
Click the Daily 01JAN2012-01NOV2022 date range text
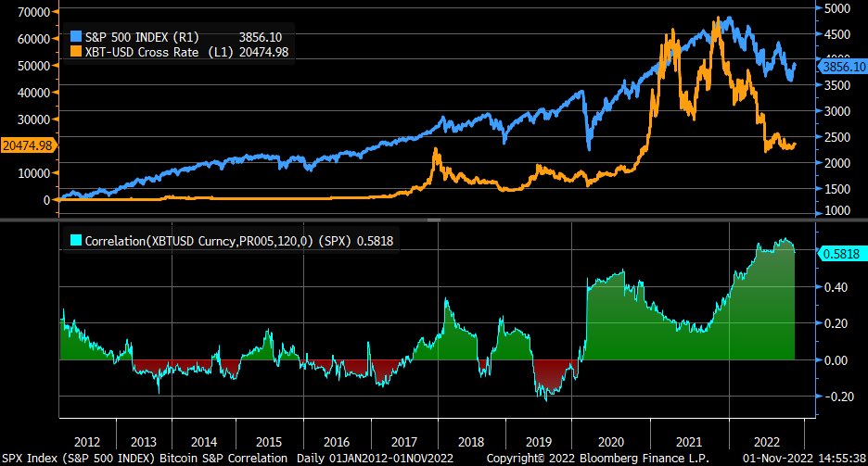[x=375, y=459]
